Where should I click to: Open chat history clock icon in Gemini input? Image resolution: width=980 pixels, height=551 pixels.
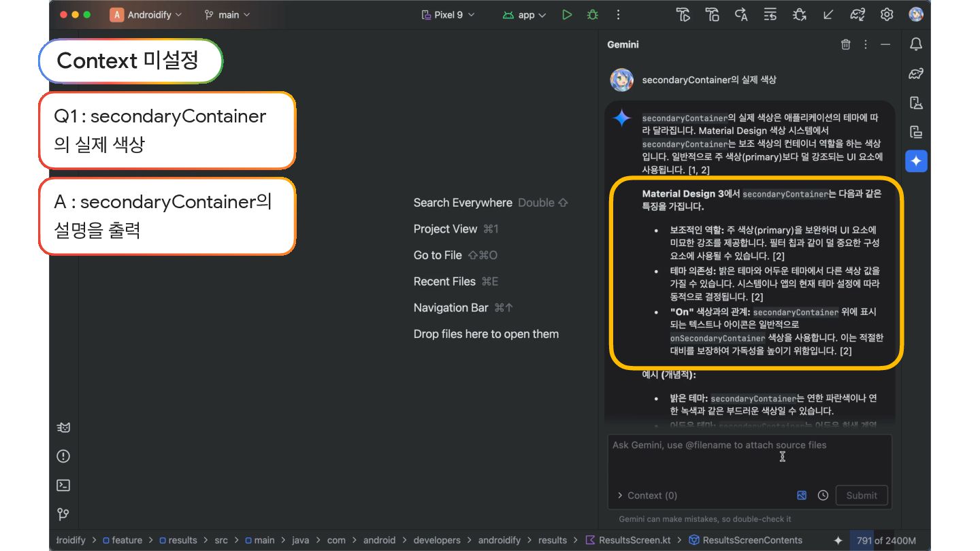(x=823, y=495)
